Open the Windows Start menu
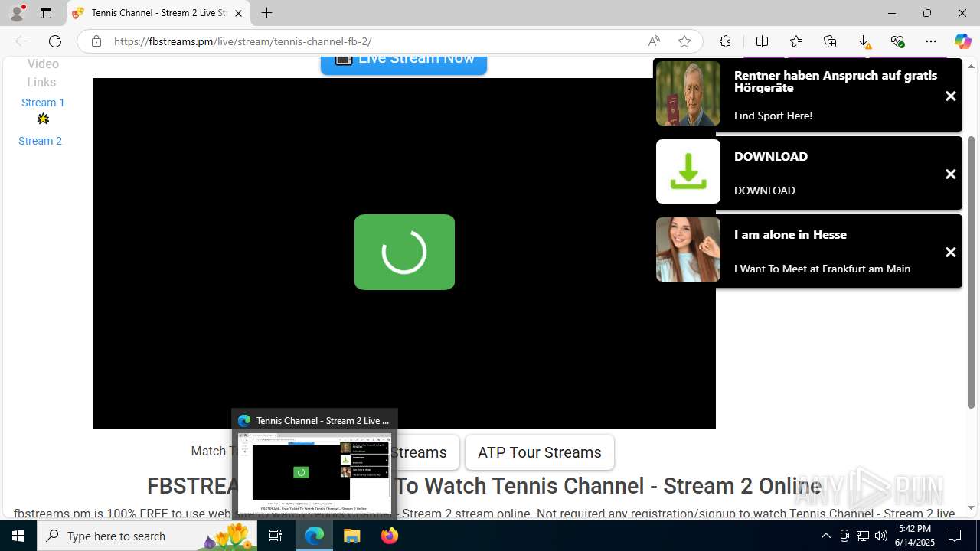 coord(18,536)
